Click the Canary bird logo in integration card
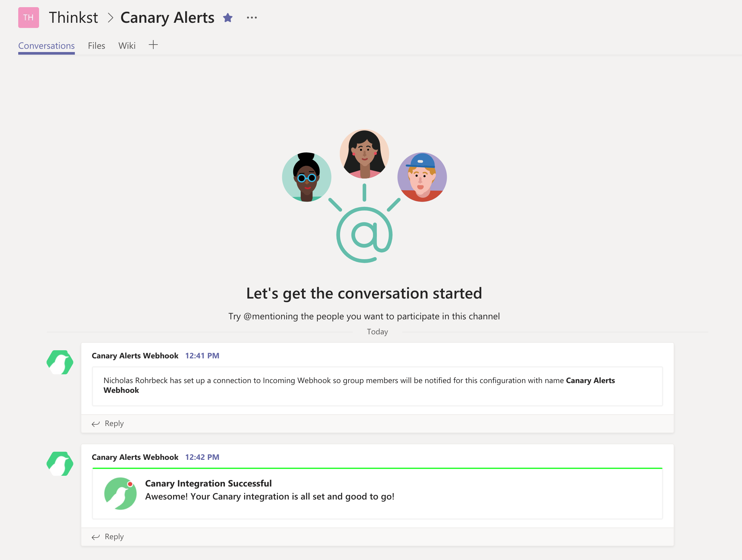 120,493
